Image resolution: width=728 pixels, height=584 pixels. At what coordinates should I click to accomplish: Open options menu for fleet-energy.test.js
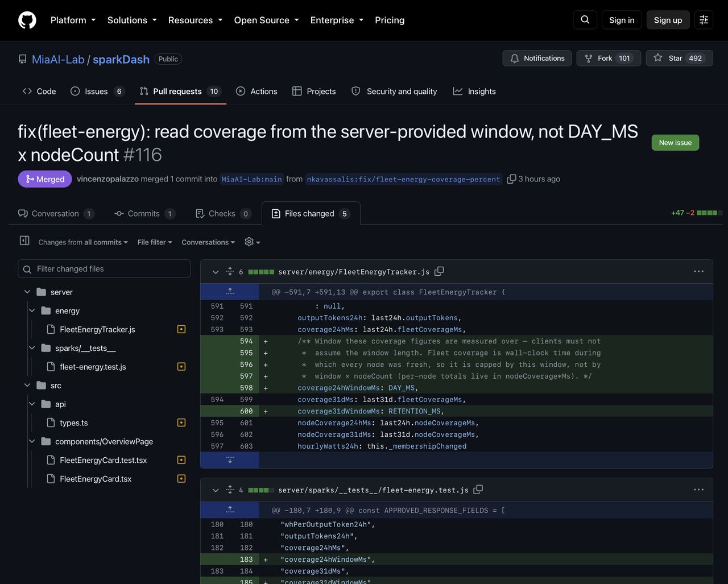coord(699,490)
